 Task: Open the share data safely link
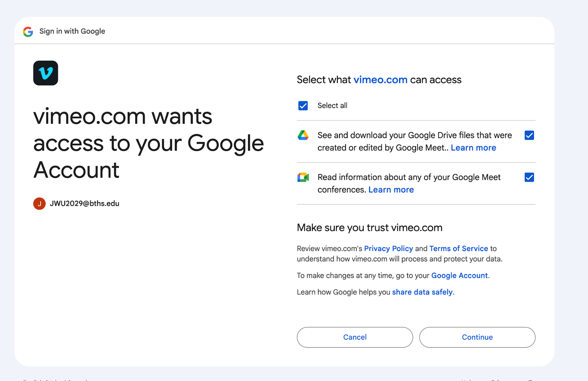422,292
